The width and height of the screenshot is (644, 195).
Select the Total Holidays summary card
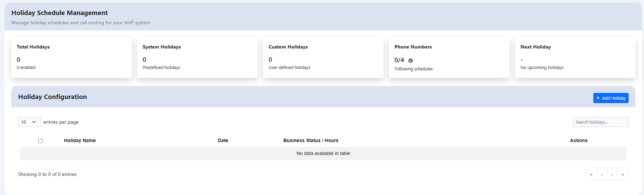click(x=72, y=57)
